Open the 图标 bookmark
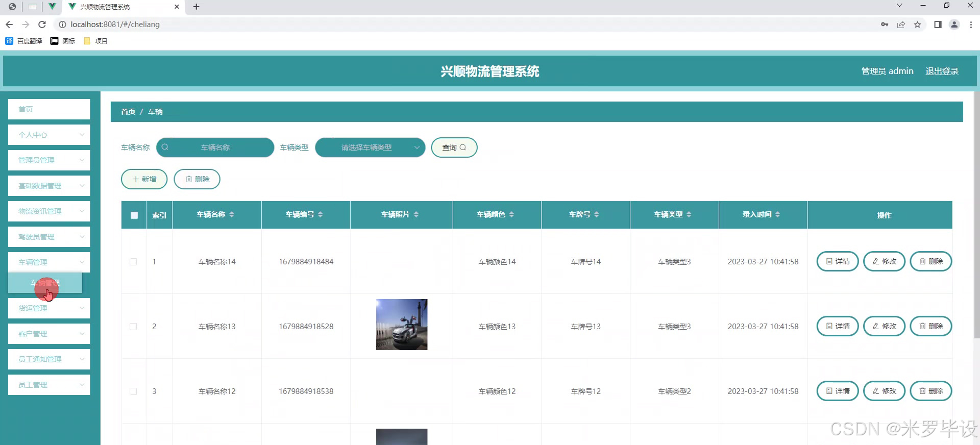The width and height of the screenshot is (980, 445). point(63,41)
